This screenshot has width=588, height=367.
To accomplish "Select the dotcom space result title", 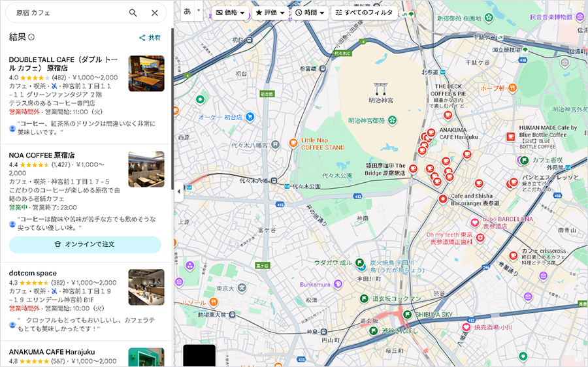I will 33,273.
